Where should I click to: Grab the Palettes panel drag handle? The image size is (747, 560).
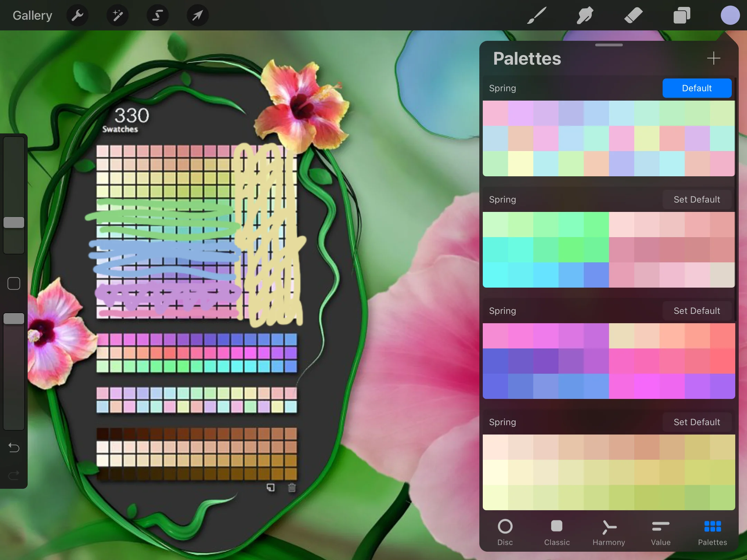[x=609, y=45]
